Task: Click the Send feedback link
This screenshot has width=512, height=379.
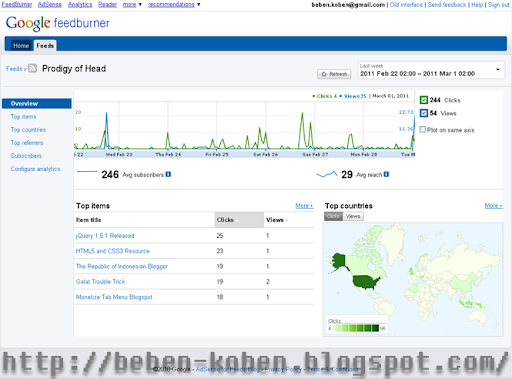Action: 447,5
